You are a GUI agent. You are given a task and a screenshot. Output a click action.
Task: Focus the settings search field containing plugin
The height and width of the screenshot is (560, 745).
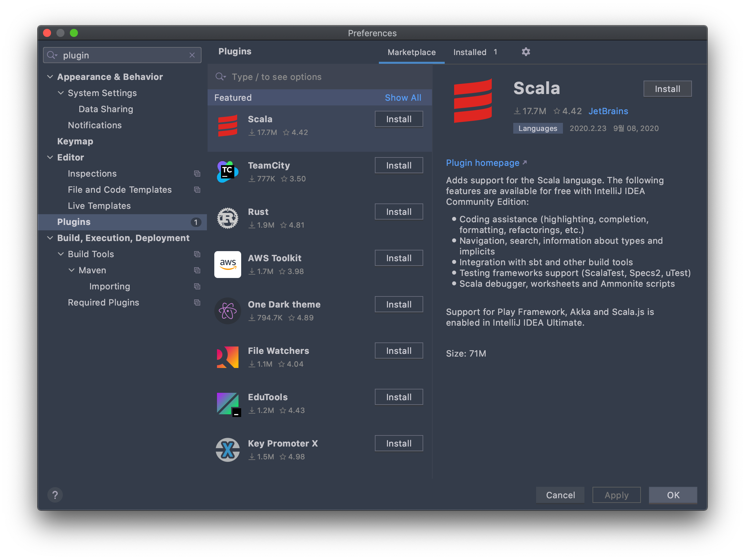tap(122, 55)
